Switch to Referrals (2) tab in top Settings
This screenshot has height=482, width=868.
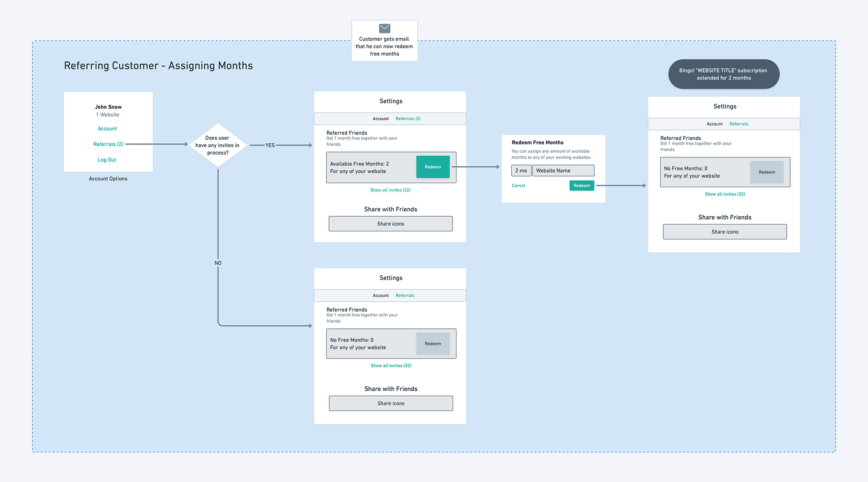coord(408,119)
